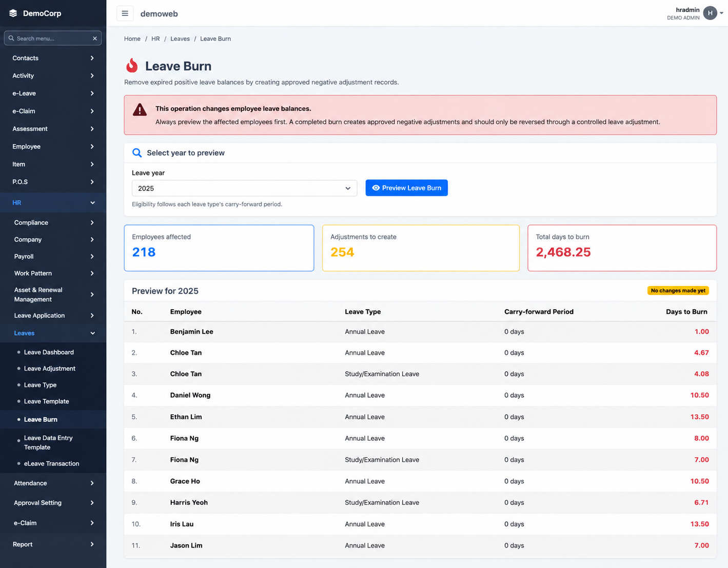Select the Benjamin Lee row

coord(420,332)
